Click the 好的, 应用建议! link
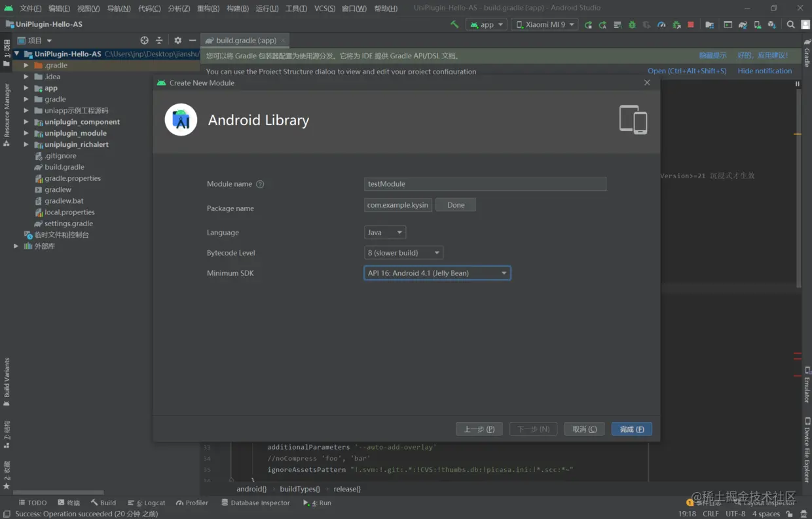812x519 pixels. 763,56
